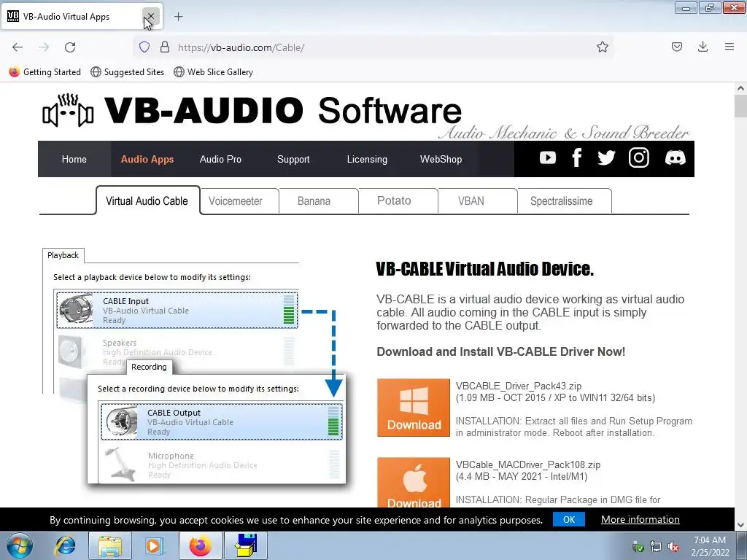The height and width of the screenshot is (560, 747).
Task: Open the floppy disk app on the taskbar
Action: 246,545
